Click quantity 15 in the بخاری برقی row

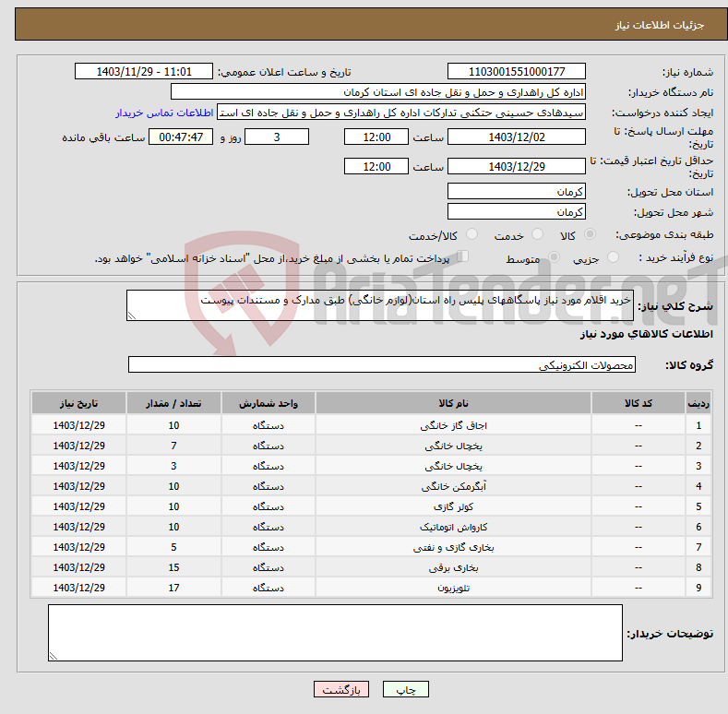pos(173,567)
